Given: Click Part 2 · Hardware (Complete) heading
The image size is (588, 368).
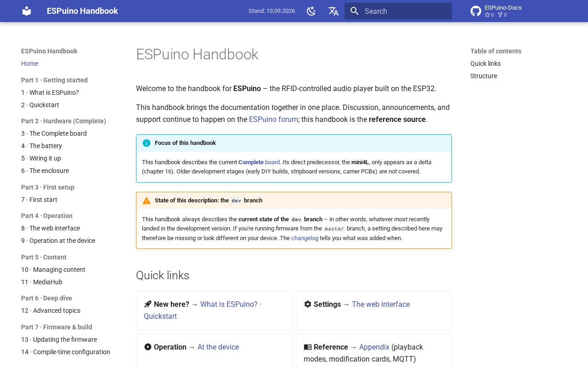Looking at the screenshot, I should click(x=63, y=121).
